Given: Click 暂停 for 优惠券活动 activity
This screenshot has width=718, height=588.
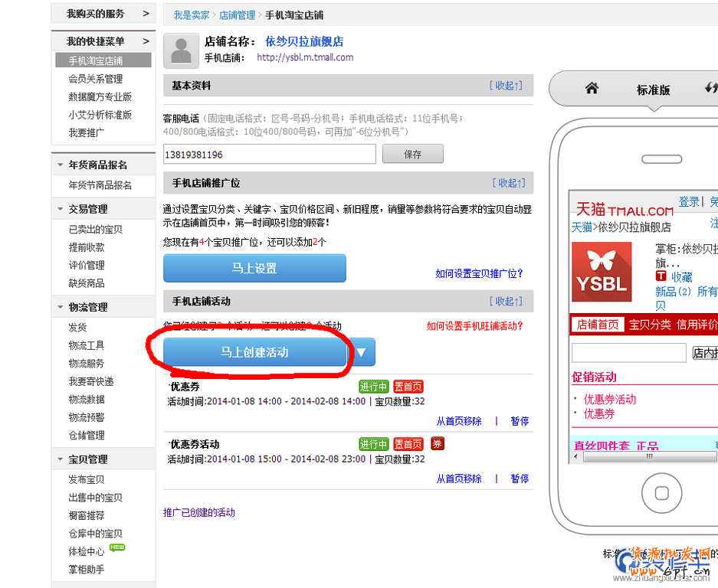Looking at the screenshot, I should [x=520, y=479].
